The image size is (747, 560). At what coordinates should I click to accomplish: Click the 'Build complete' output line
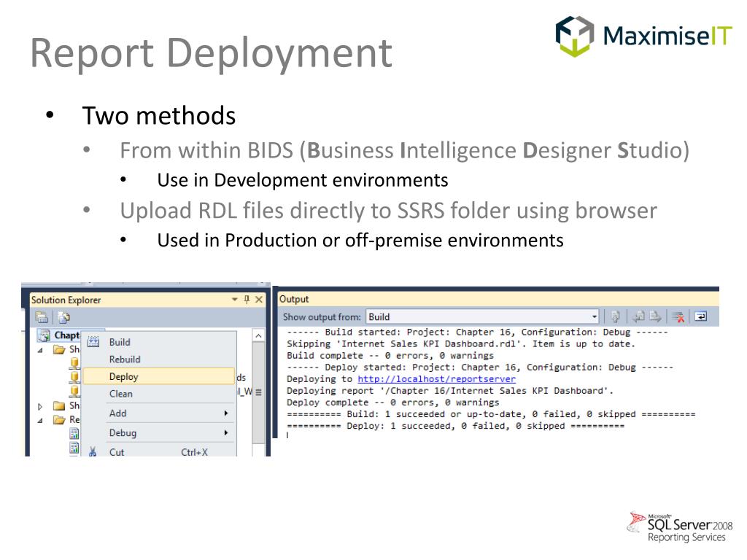point(390,356)
